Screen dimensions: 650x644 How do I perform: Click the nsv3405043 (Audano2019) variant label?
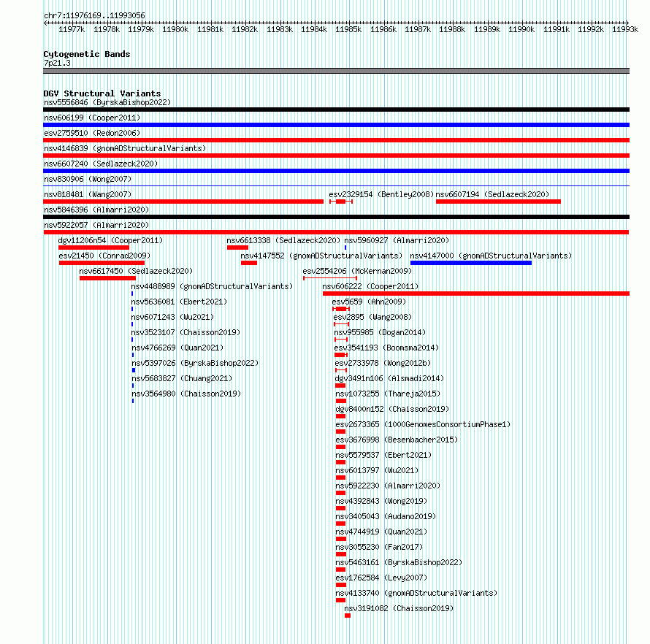pos(386,516)
